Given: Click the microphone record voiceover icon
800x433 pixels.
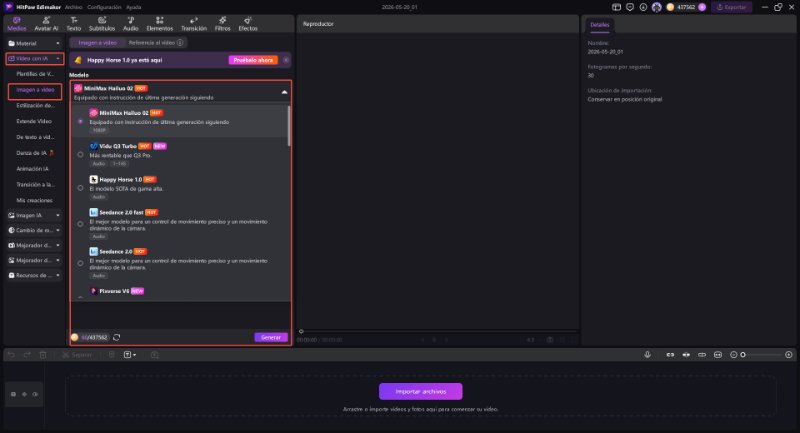Looking at the screenshot, I should pos(647,354).
